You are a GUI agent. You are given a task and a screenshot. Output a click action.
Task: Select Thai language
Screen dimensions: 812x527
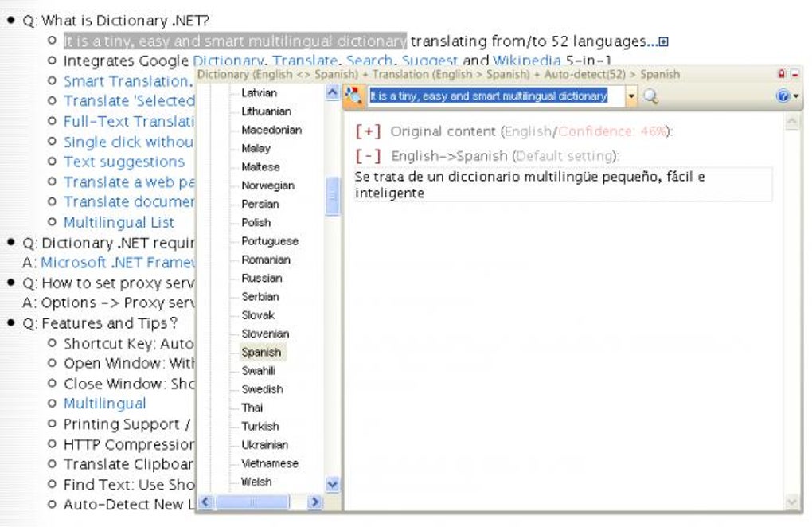coord(252,408)
